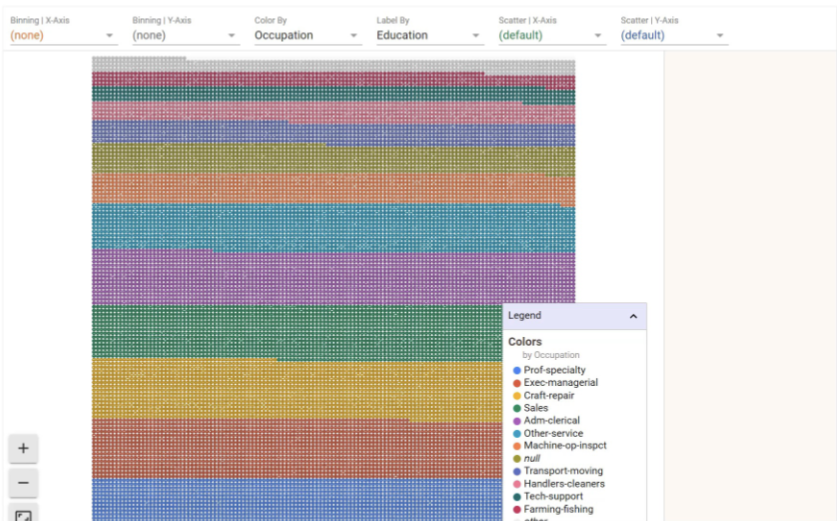Click the blue Prof-specialty band at bottom
Screen dimensions: 837x521
coord(297,500)
